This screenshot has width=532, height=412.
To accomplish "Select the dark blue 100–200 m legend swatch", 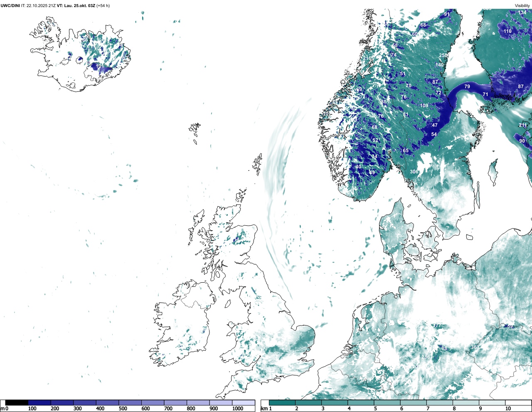I will pyautogui.click(x=39, y=402).
